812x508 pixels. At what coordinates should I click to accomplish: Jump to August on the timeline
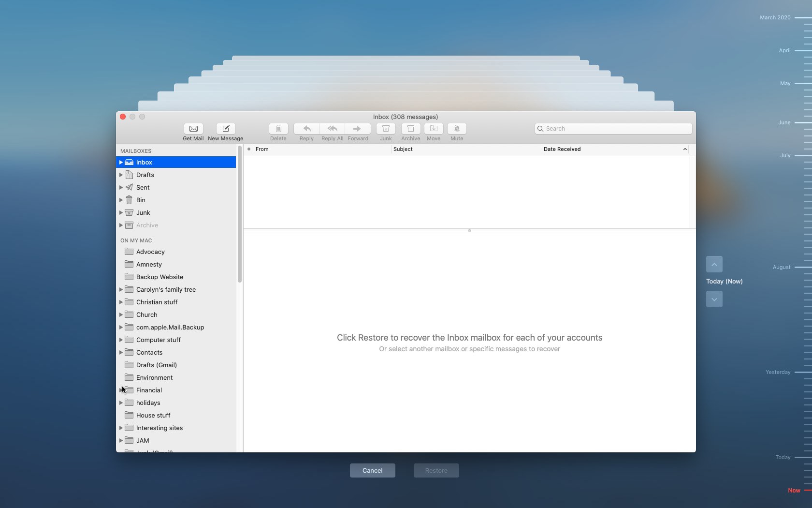tap(782, 267)
